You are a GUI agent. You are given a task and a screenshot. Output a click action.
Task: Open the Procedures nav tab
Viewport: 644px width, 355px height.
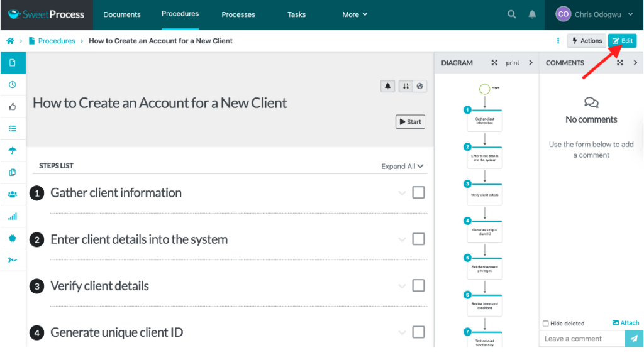tap(180, 14)
